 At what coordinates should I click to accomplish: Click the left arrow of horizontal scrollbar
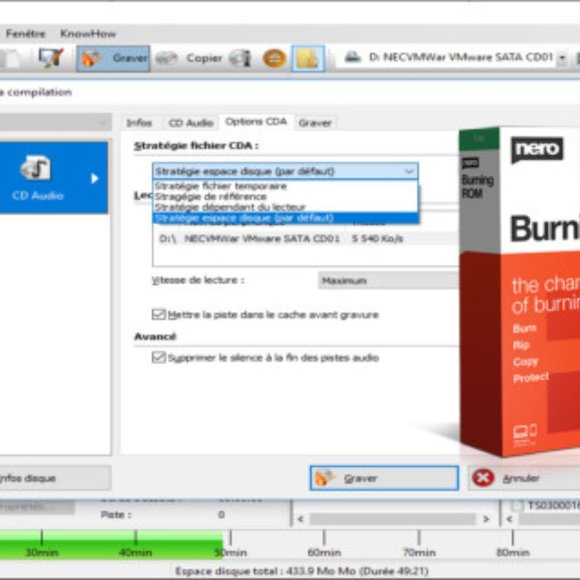pyautogui.click(x=300, y=519)
